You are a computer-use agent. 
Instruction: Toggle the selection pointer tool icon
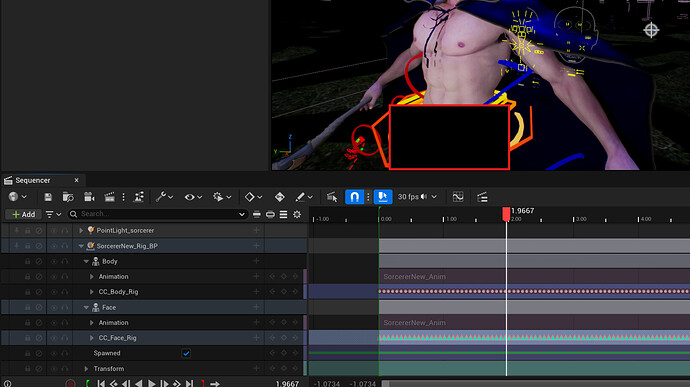[332, 197]
